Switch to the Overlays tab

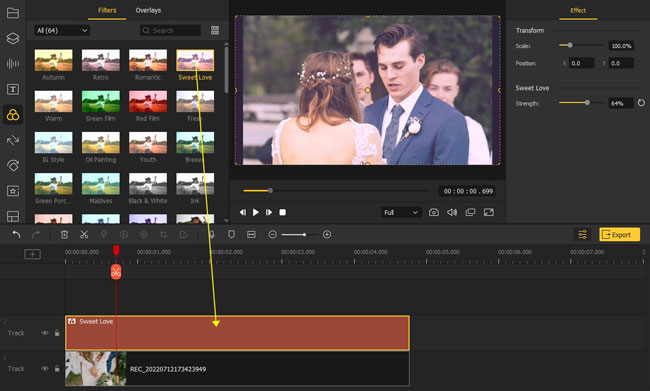coord(148,10)
